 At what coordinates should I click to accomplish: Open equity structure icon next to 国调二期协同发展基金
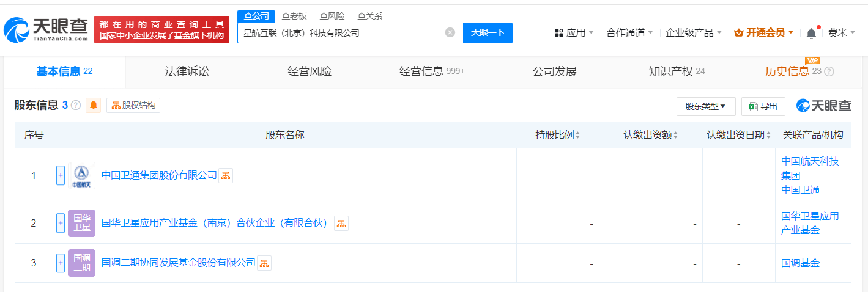(x=264, y=263)
